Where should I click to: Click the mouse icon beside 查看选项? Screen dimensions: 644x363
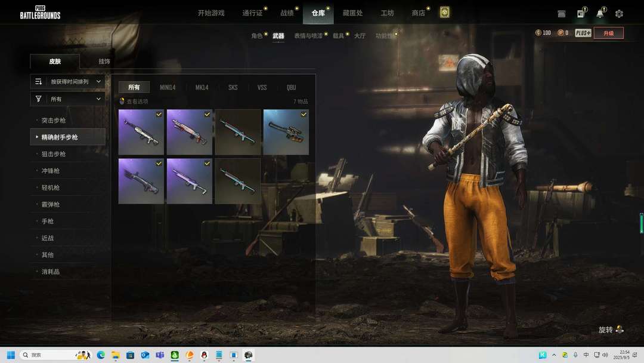[x=122, y=101]
